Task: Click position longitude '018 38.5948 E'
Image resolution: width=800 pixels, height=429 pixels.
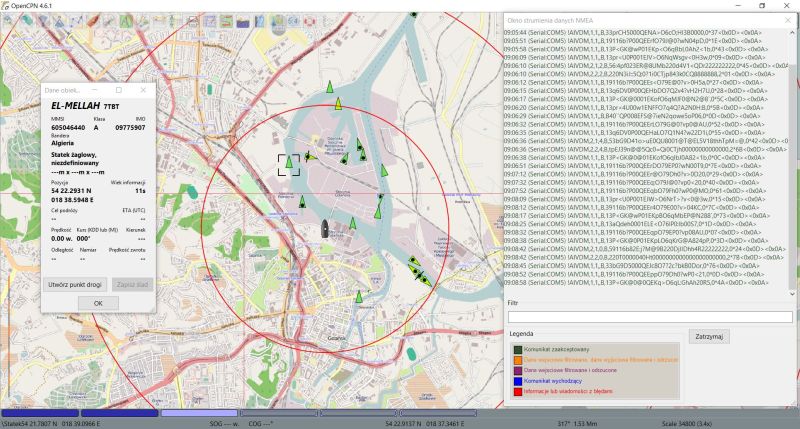Action: (72, 200)
